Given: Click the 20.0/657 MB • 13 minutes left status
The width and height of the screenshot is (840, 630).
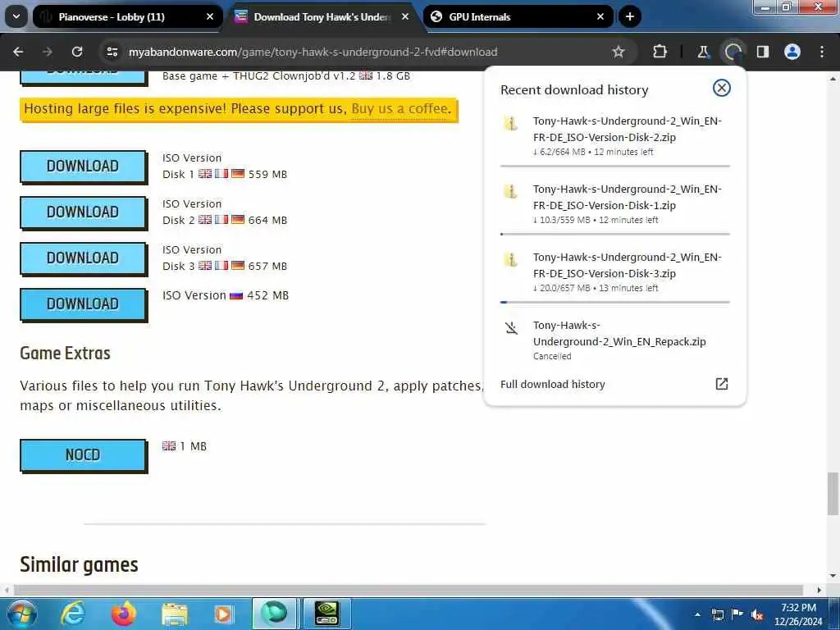Looking at the screenshot, I should pyautogui.click(x=596, y=288).
